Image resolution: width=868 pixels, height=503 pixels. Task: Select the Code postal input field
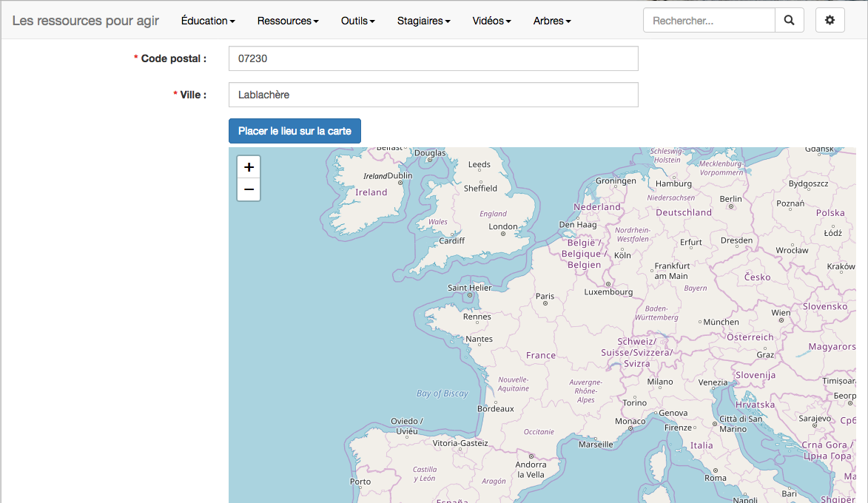point(434,58)
